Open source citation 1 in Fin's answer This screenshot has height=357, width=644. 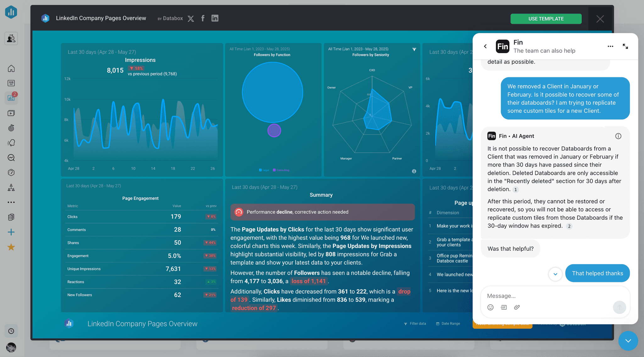515,189
